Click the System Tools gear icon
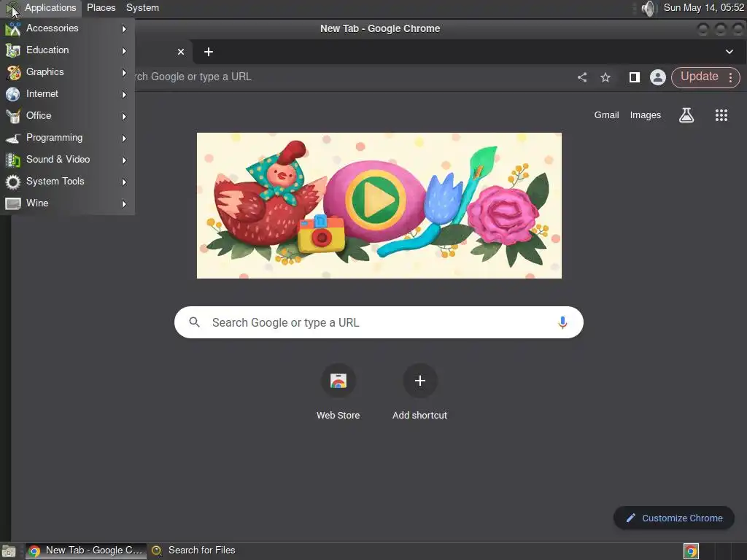This screenshot has width=747, height=560. [x=13, y=182]
